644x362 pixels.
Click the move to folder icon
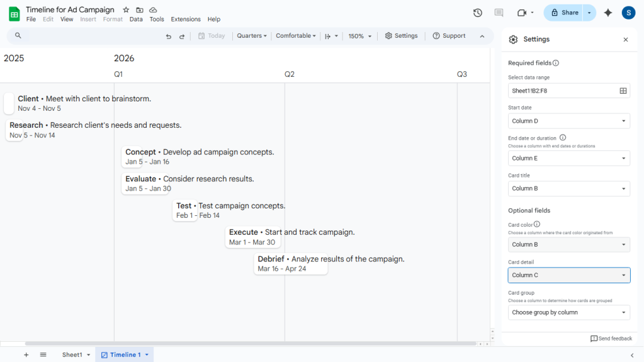click(140, 10)
